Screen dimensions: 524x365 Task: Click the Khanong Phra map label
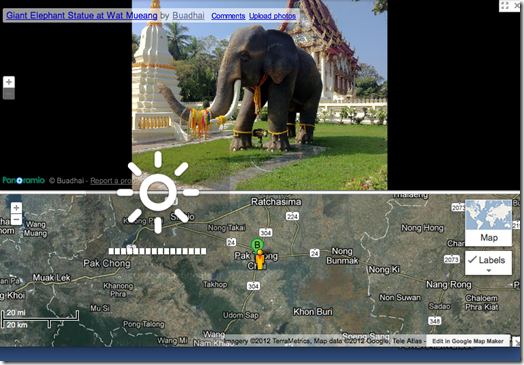(118, 290)
